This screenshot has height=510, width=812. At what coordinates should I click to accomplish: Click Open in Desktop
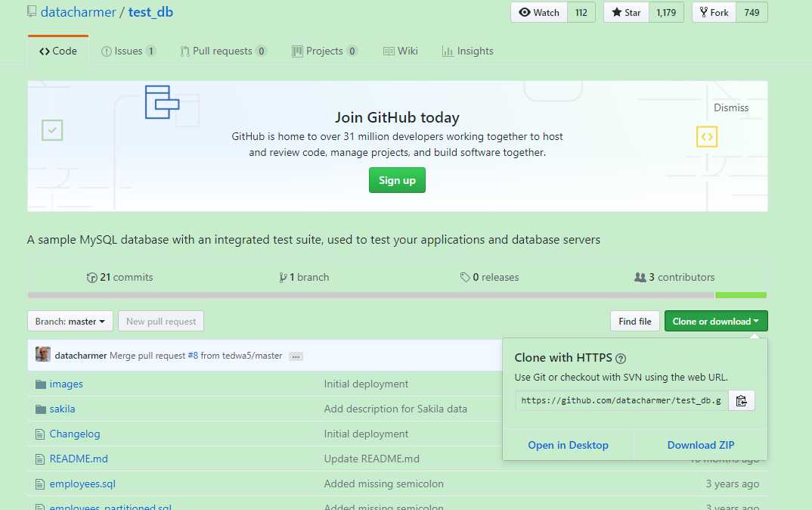point(568,445)
